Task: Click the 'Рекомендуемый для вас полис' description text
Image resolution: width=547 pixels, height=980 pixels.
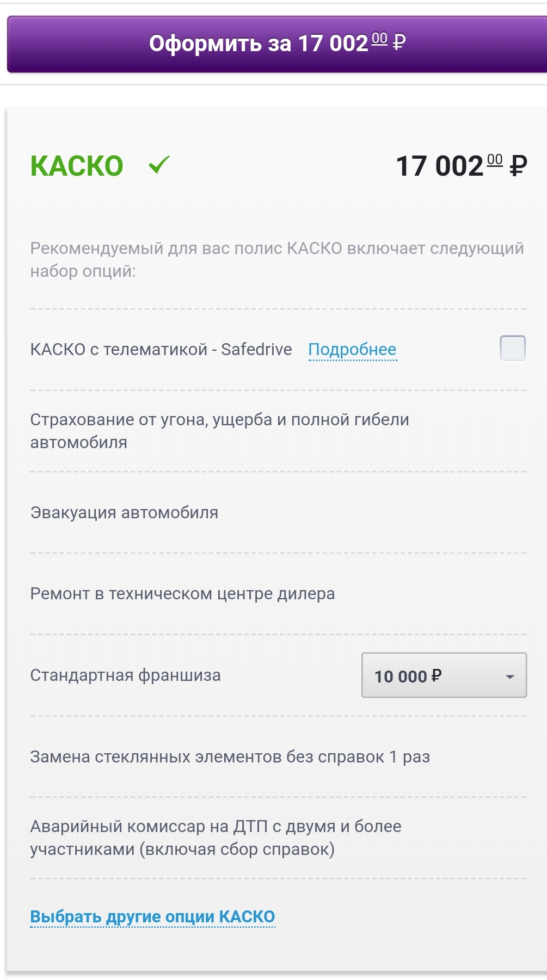Action: pyautogui.click(x=276, y=259)
